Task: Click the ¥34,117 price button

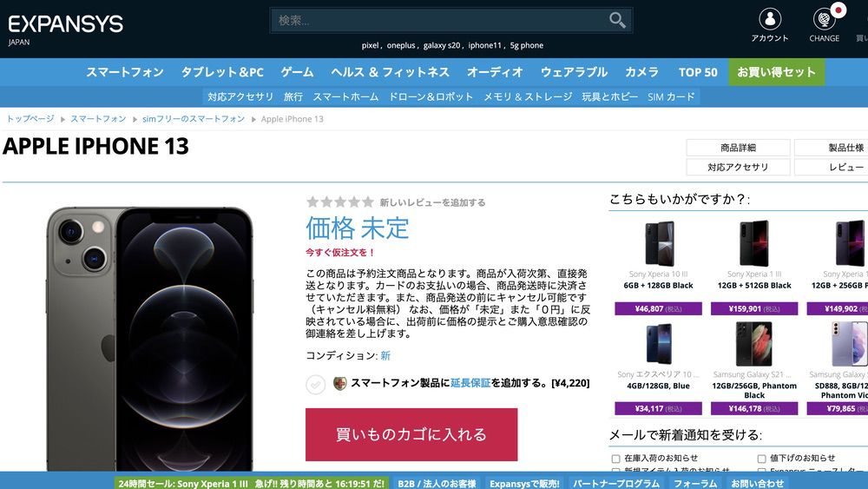Action: click(658, 409)
